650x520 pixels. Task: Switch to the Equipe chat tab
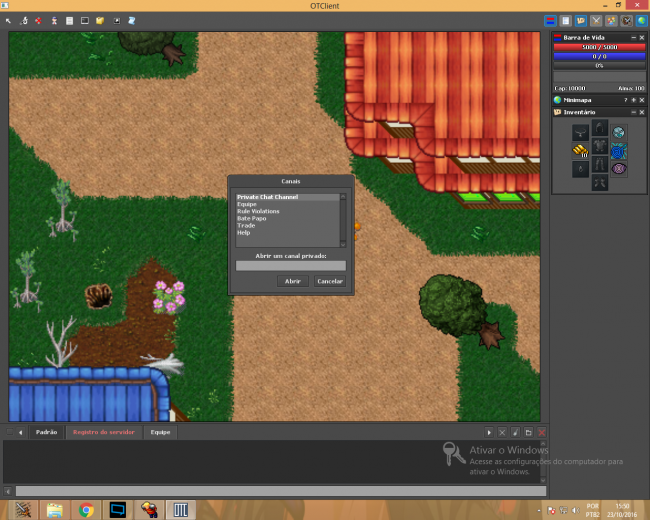pos(160,432)
